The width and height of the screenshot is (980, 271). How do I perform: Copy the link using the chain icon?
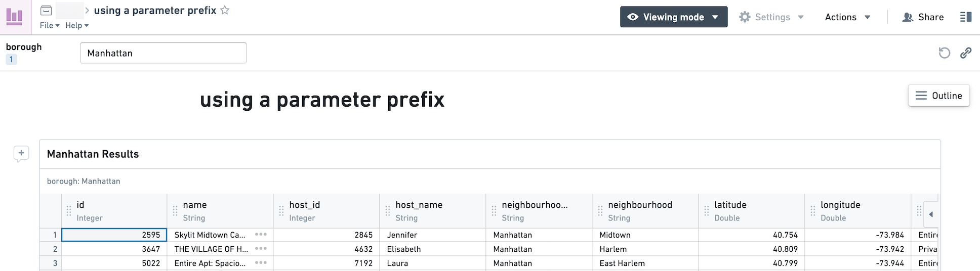coord(966,53)
